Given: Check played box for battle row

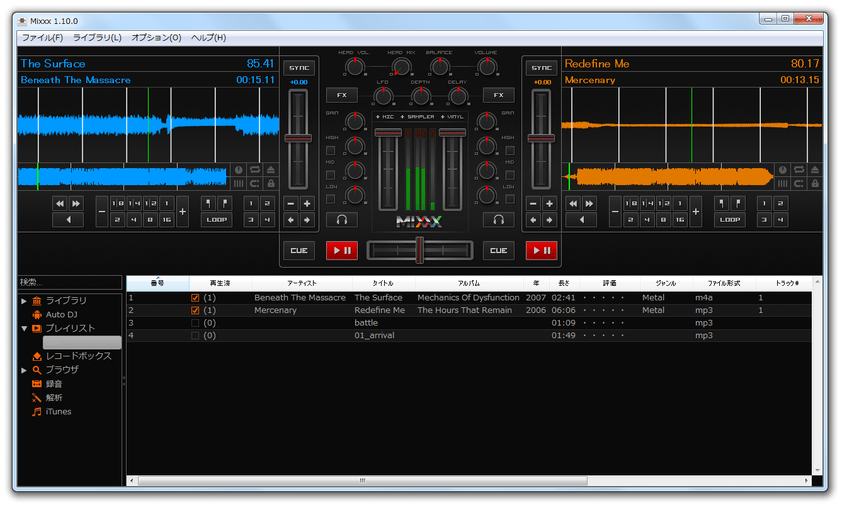Looking at the screenshot, I should click(x=195, y=323).
